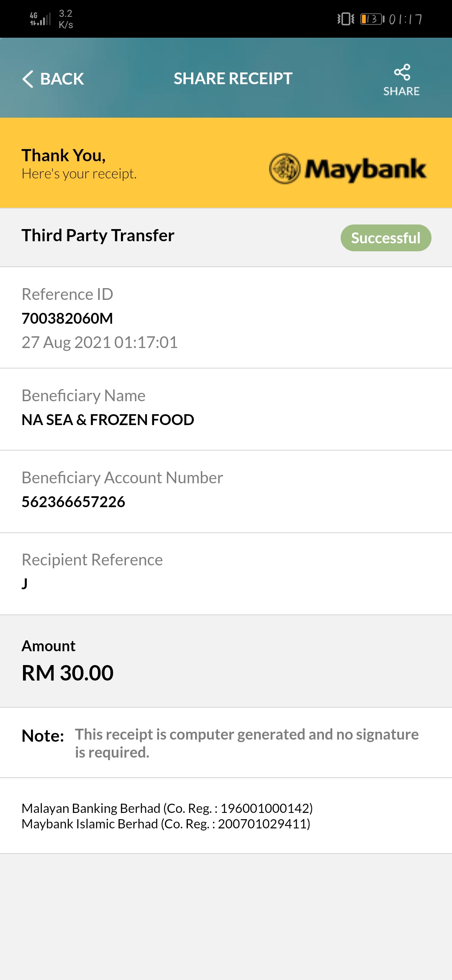The height and width of the screenshot is (980, 452).
Task: Tap the Third Party Transfer heading
Action: (98, 235)
